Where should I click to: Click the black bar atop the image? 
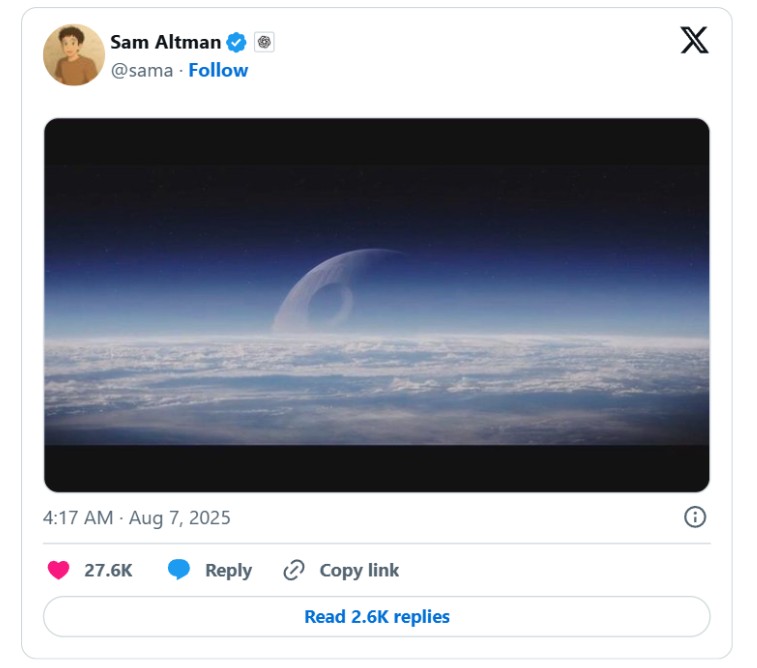point(377,141)
